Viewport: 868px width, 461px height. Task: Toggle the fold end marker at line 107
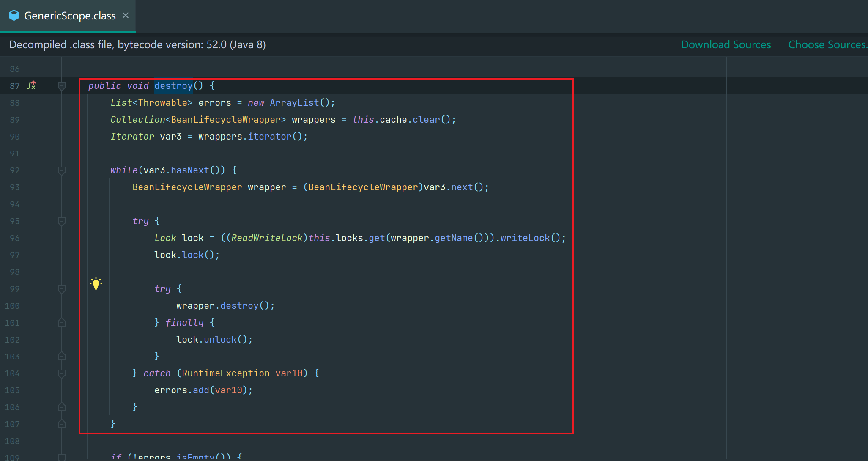click(x=62, y=424)
